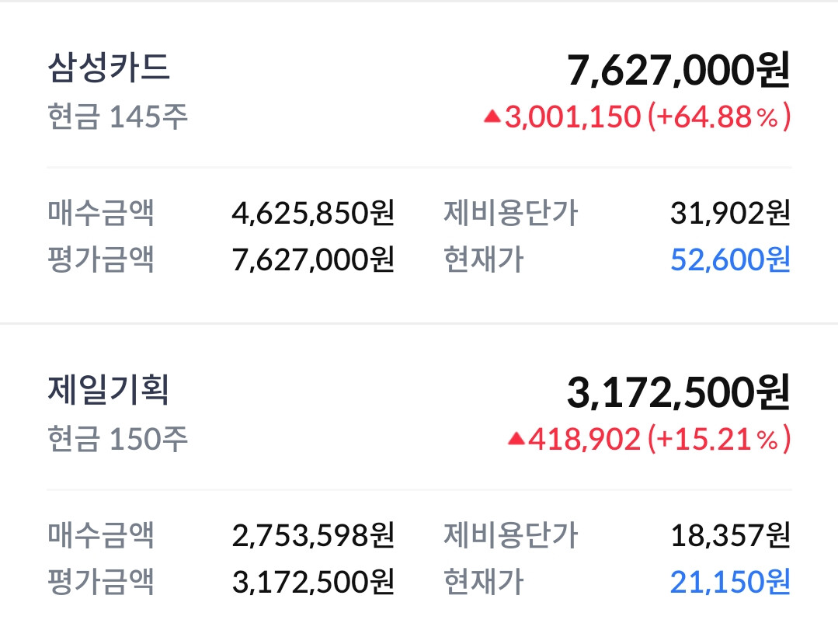
Task: Click 삼성카드's 매수금액 label
Action: (101, 212)
